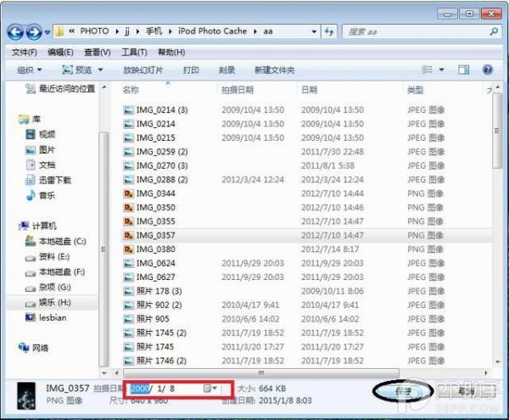Open the view options dropdown arrow
The image size is (509, 420).
(441, 70)
